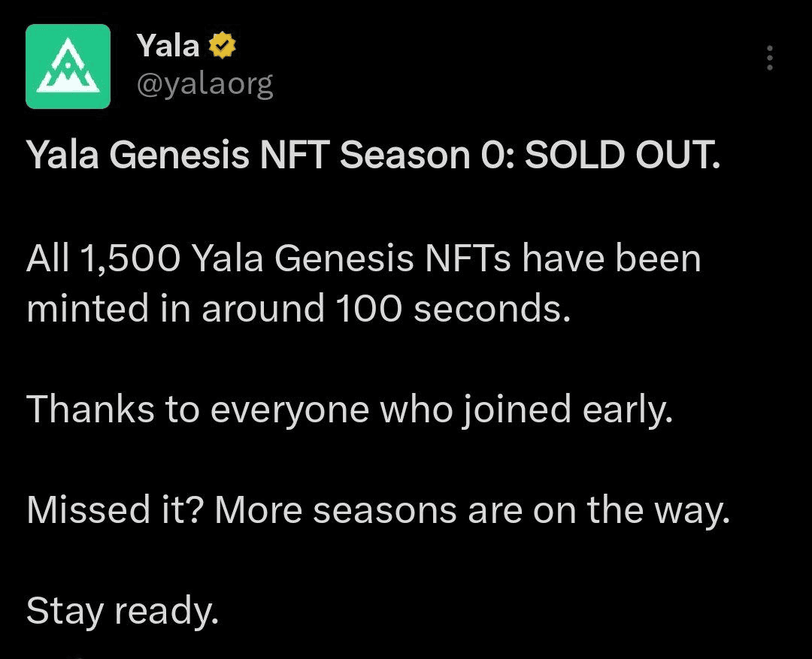Screen dimensions: 812x659
Task: Visit the @yalaorg handle
Action: coord(205,84)
